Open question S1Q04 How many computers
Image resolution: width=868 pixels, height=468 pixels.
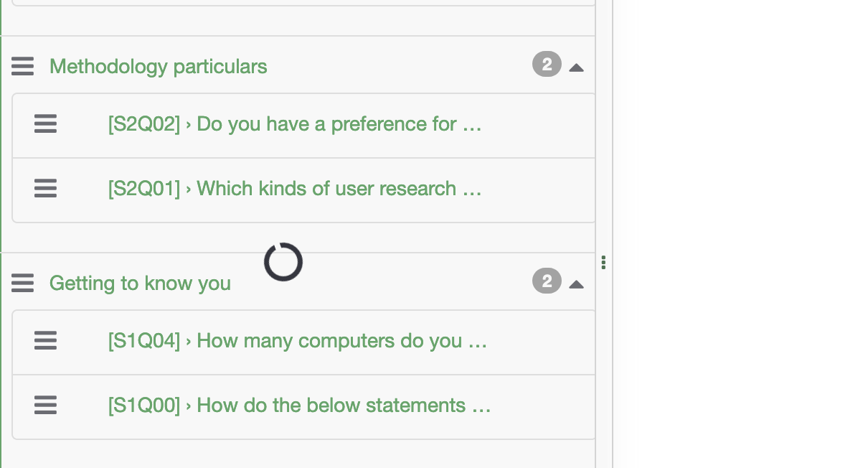tap(297, 340)
